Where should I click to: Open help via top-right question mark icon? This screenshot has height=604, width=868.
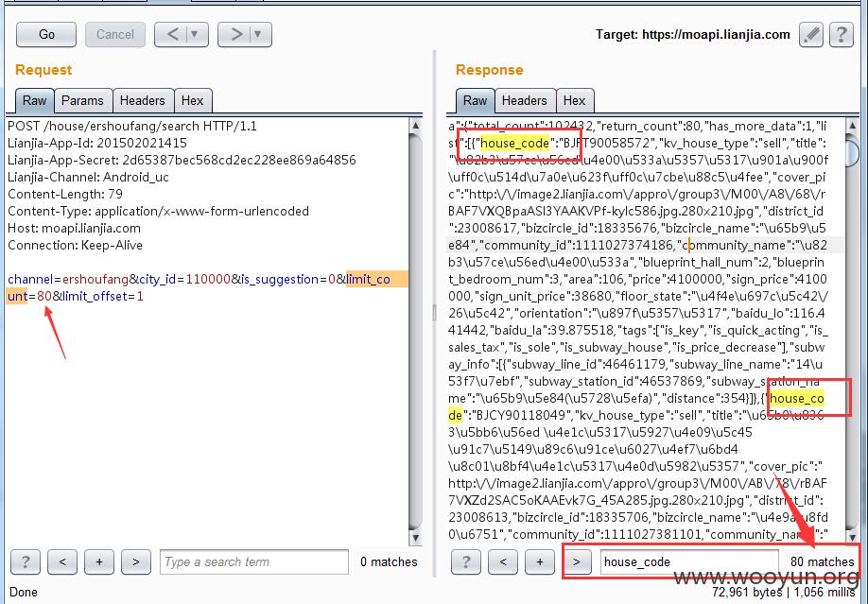tap(841, 34)
